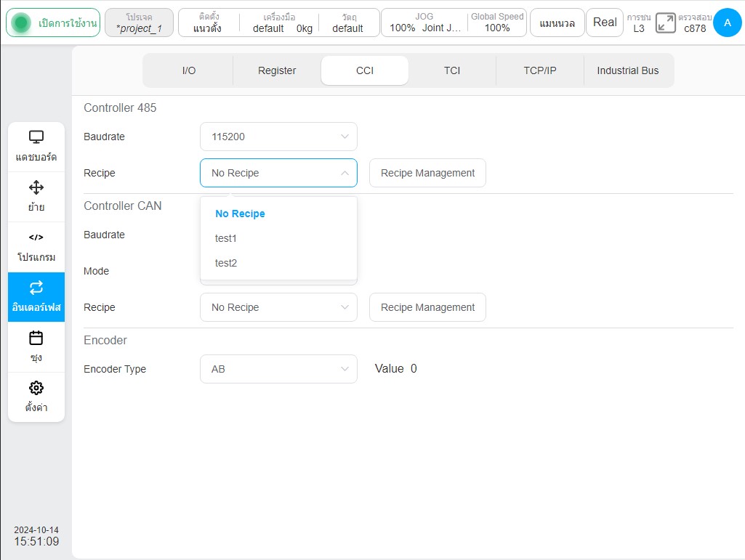
Task: Open the user avatar A menu
Action: [727, 23]
